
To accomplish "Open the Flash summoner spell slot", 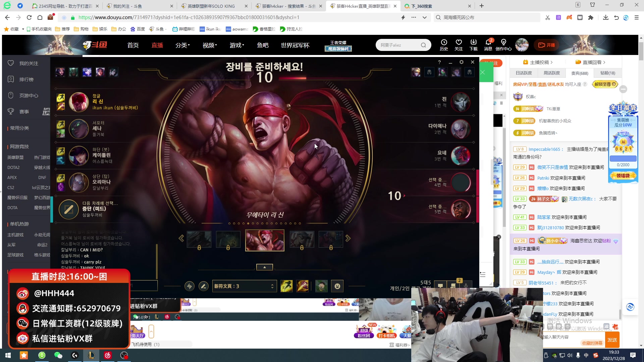I will [286, 286].
